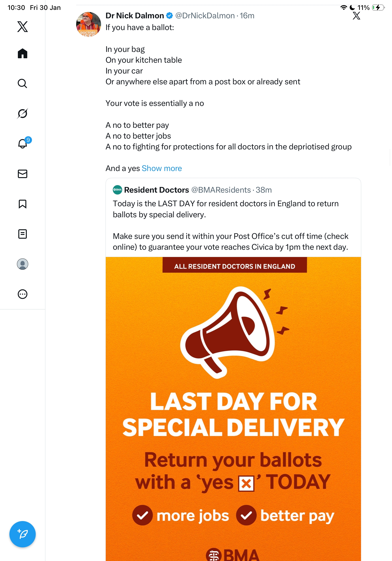Open the More options circle menu
Image resolution: width=392 pixels, height=561 pixels.
pyautogui.click(x=23, y=294)
